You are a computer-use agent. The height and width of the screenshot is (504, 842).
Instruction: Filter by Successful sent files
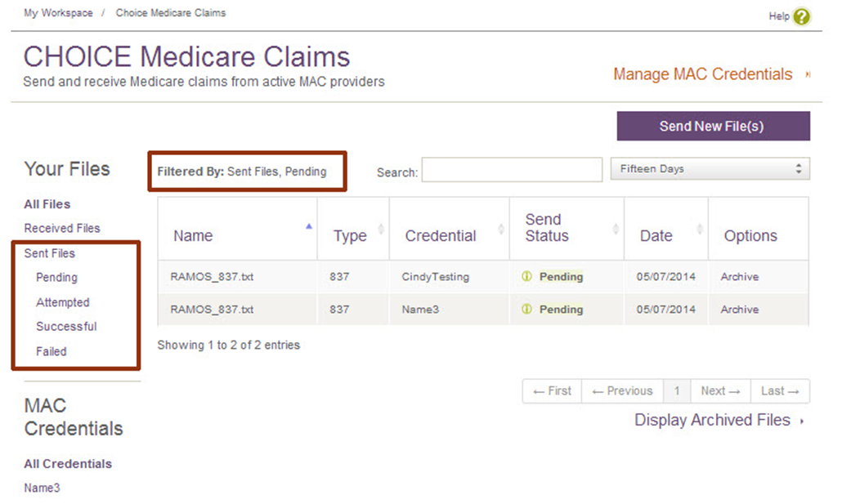click(x=66, y=327)
